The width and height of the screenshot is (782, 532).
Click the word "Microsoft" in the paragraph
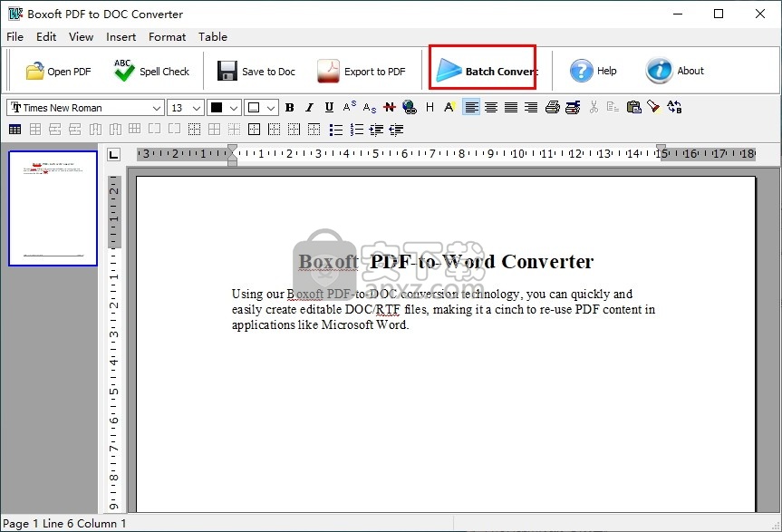tap(347, 325)
